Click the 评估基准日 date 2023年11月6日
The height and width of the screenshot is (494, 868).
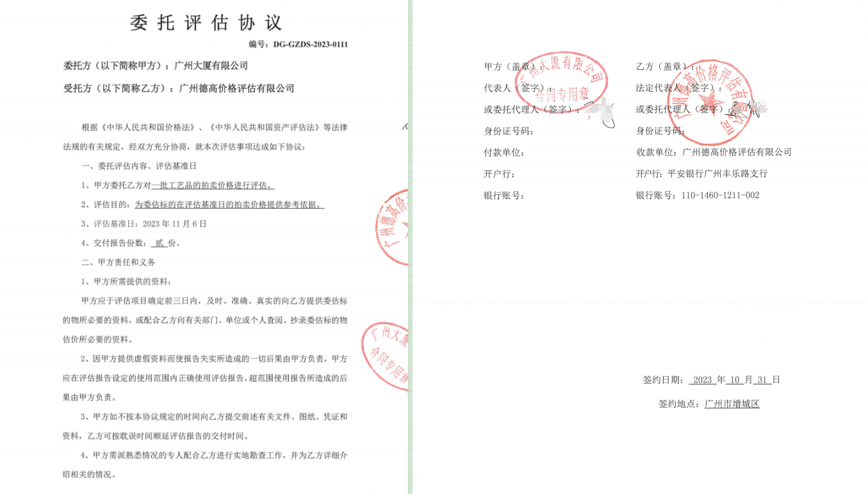click(x=175, y=224)
